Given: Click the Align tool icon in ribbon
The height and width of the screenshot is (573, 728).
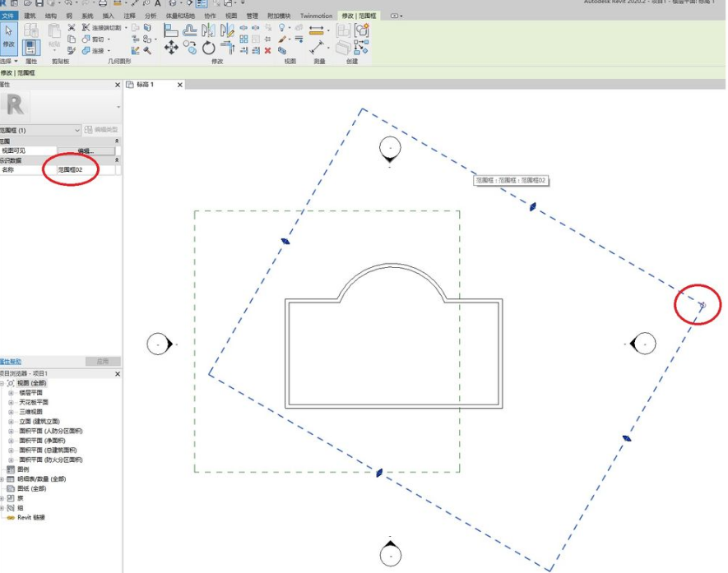Looking at the screenshot, I should point(171,30).
